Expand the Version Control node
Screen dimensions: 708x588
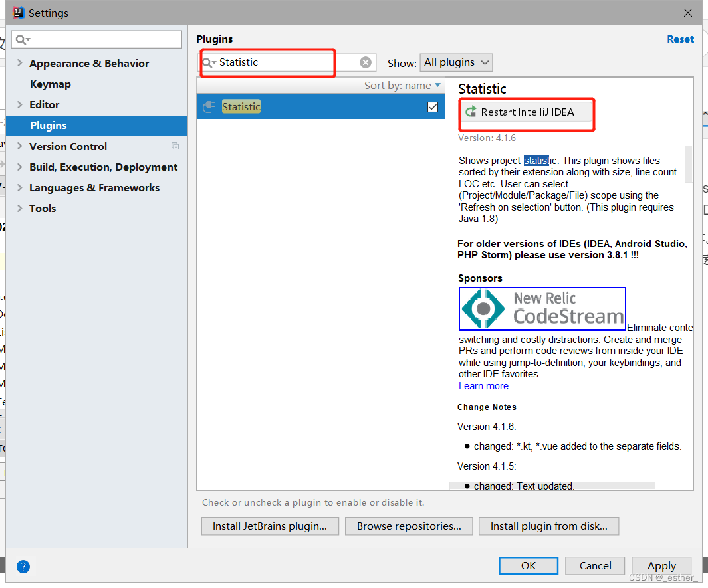[x=19, y=146]
